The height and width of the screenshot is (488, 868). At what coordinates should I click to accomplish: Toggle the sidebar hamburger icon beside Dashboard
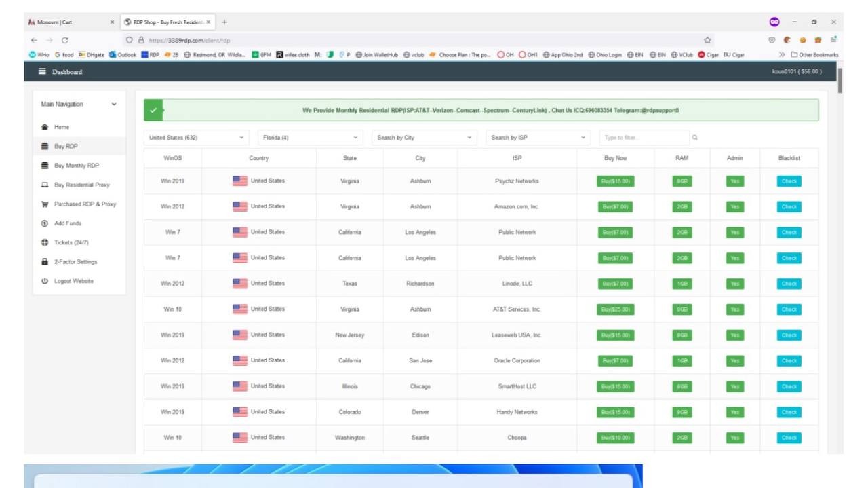point(42,71)
